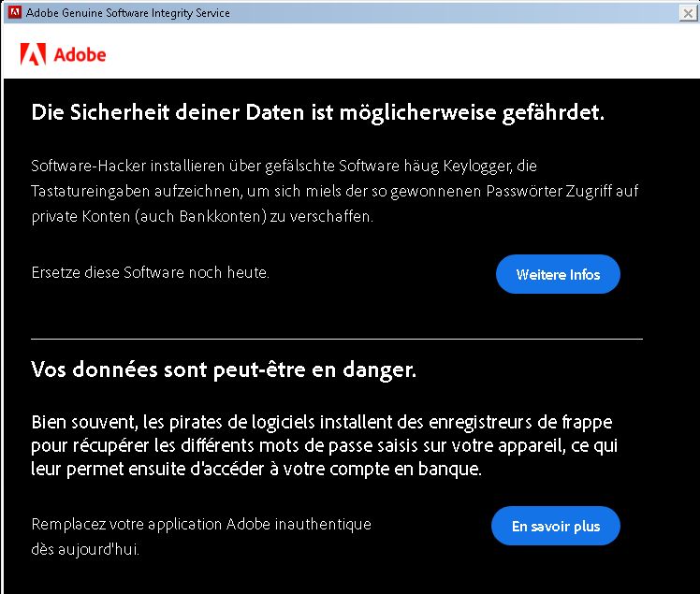Click the French paragraph starting 'Bien souvent, les pirates'
The width and height of the screenshot is (700, 594).
325,445
